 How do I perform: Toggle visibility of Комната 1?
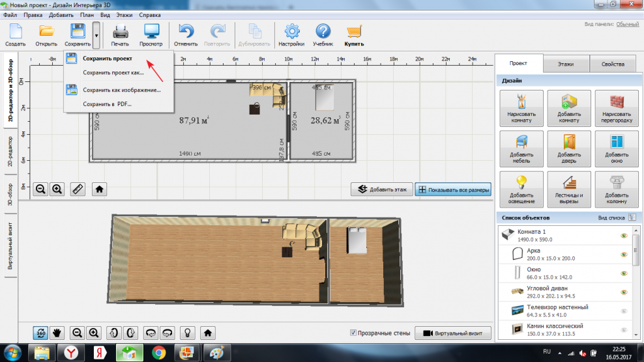[x=624, y=236]
